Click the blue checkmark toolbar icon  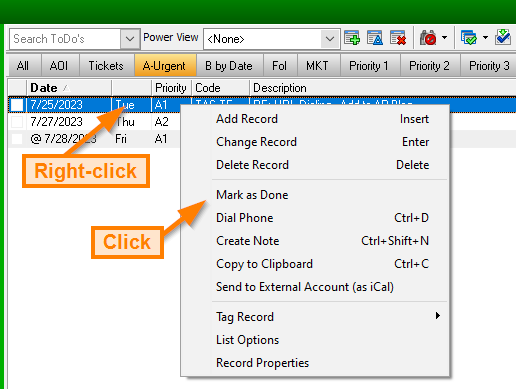503,37
